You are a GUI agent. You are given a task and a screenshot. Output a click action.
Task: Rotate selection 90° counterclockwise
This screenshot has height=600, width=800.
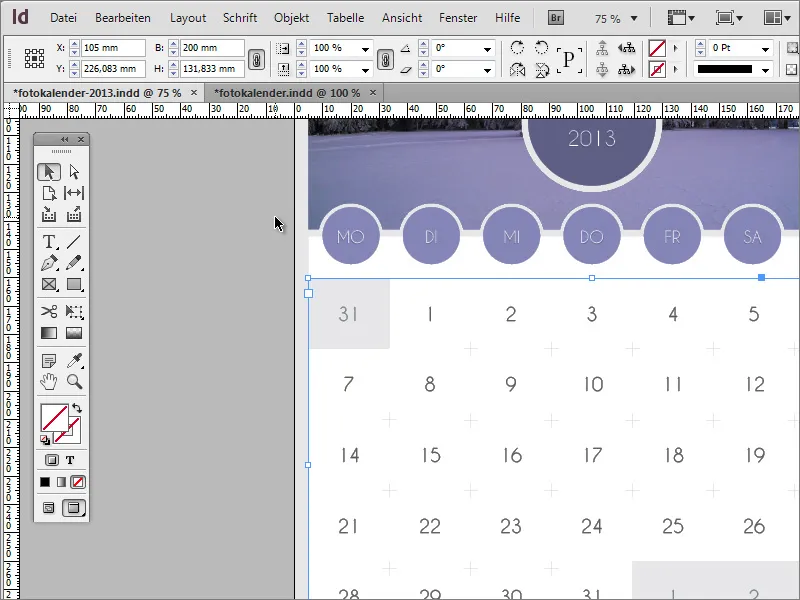click(541, 48)
